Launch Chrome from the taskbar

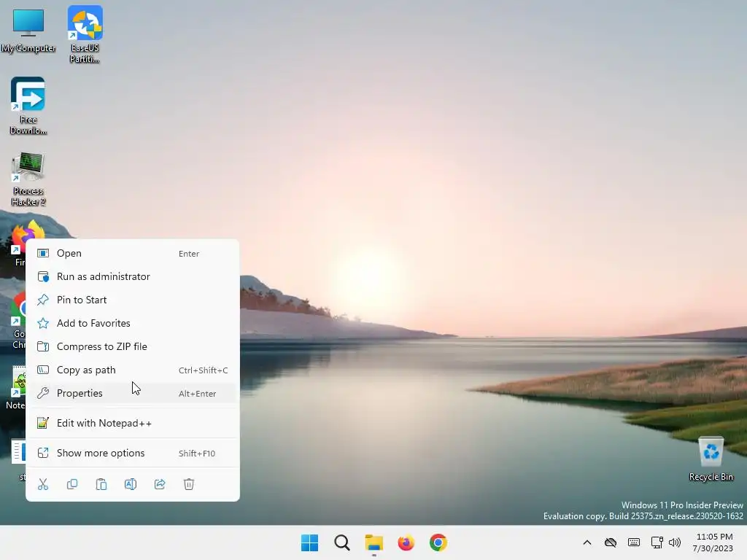click(x=438, y=542)
